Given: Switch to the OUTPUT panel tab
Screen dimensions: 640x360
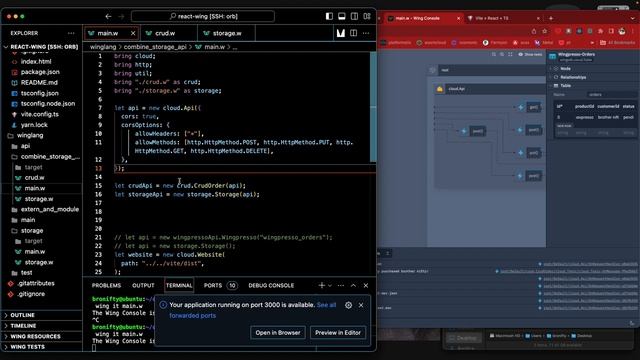Looking at the screenshot, I should [x=143, y=285].
